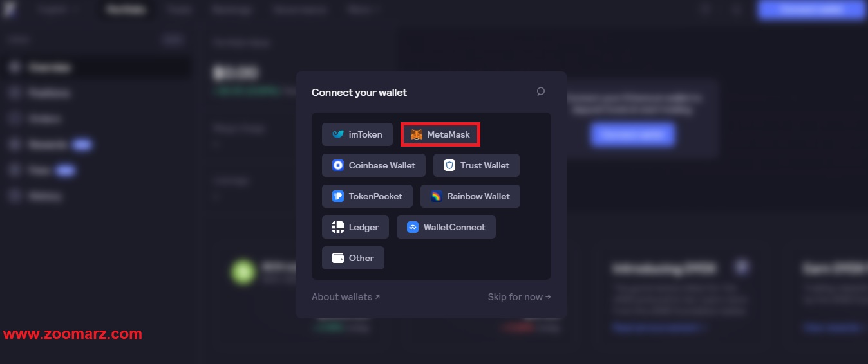Choose imToken as the wallet
The height and width of the screenshot is (364, 868).
coord(357,134)
